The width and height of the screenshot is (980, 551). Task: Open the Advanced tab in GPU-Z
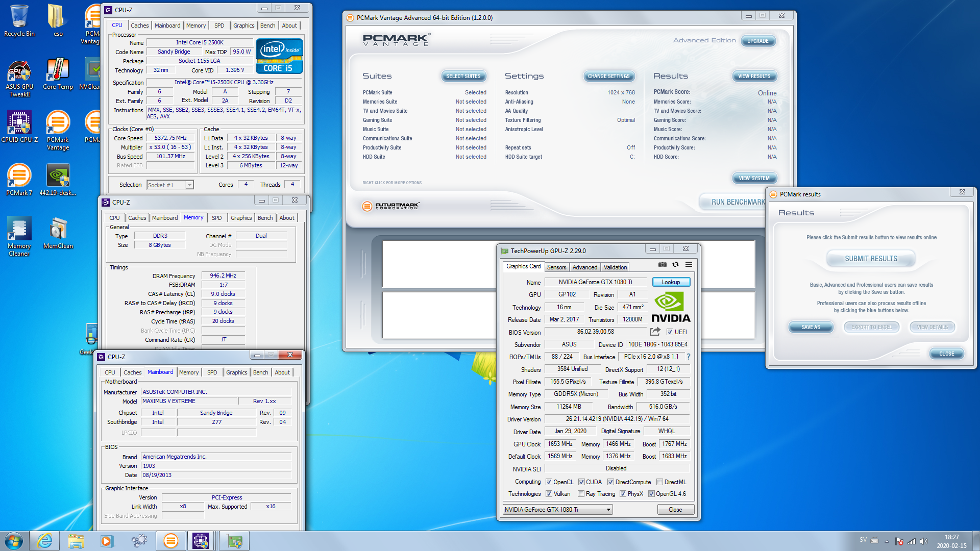coord(584,267)
